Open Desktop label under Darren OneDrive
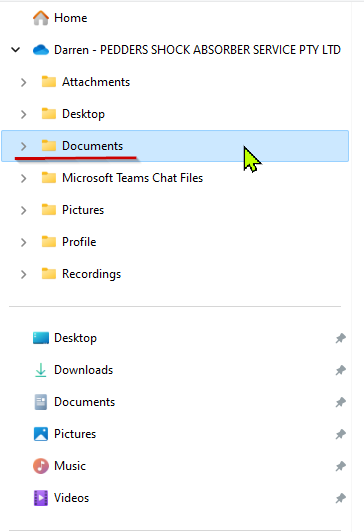This screenshot has width=364, height=532. [x=83, y=114]
